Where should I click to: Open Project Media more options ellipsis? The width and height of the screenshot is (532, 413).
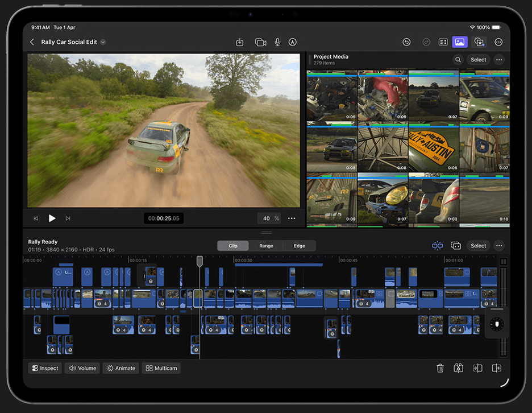[499, 60]
